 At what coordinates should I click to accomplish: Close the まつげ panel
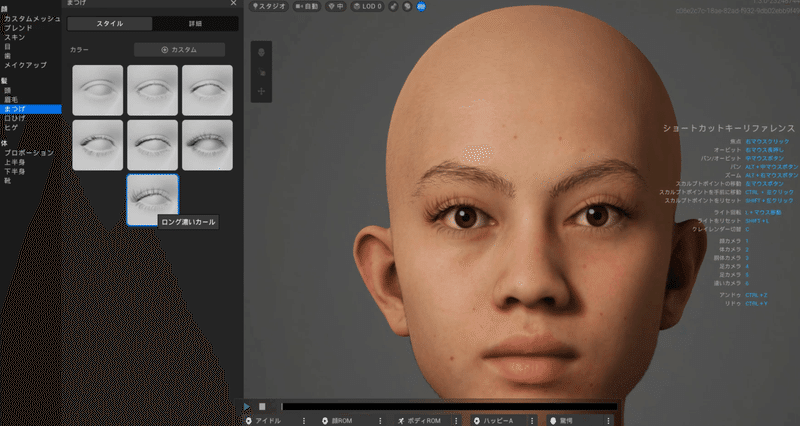233,3
